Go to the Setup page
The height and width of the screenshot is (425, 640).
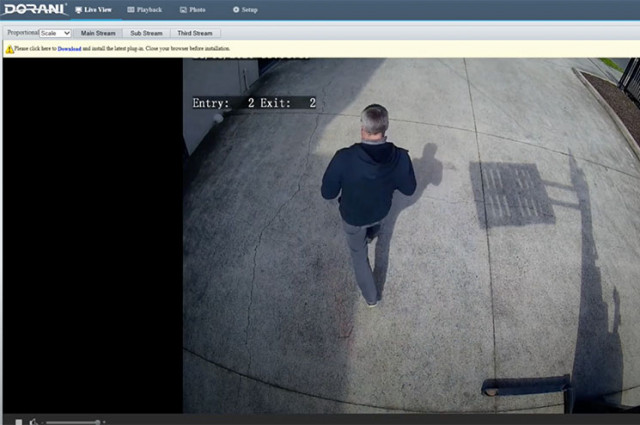coord(245,10)
